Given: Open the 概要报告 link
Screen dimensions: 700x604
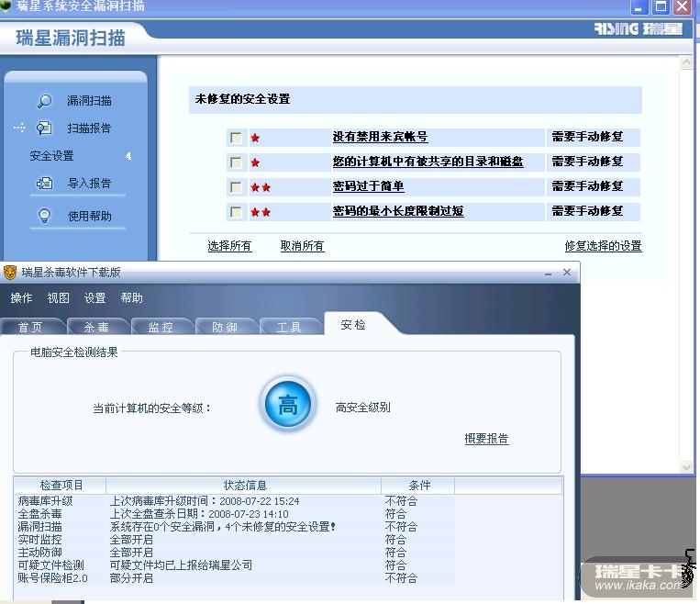Looking at the screenshot, I should click(486, 439).
